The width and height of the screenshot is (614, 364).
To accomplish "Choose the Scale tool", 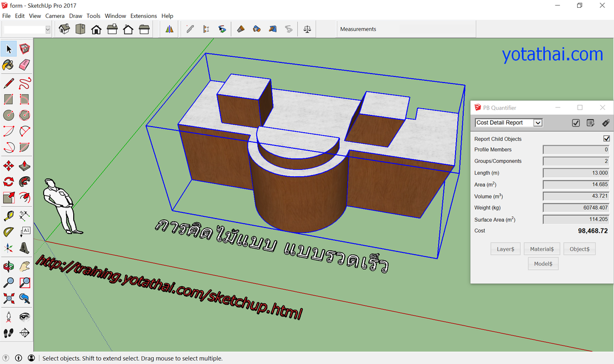I will 8,198.
